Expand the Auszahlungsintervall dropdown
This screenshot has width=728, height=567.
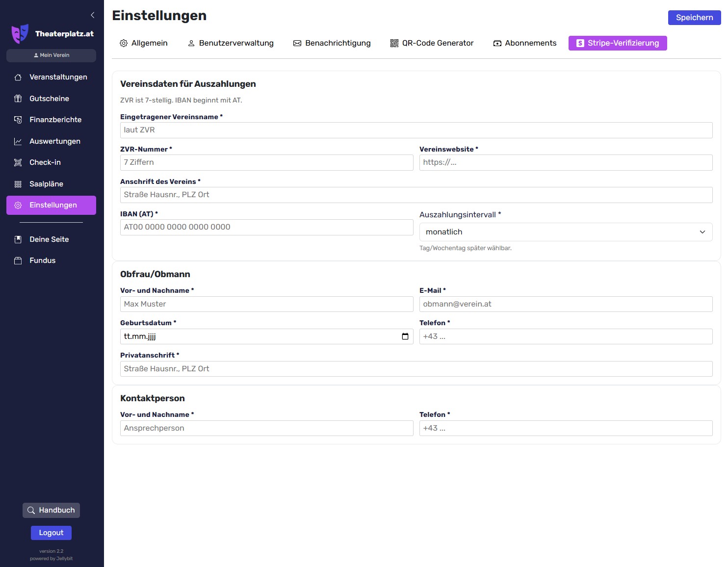565,232
